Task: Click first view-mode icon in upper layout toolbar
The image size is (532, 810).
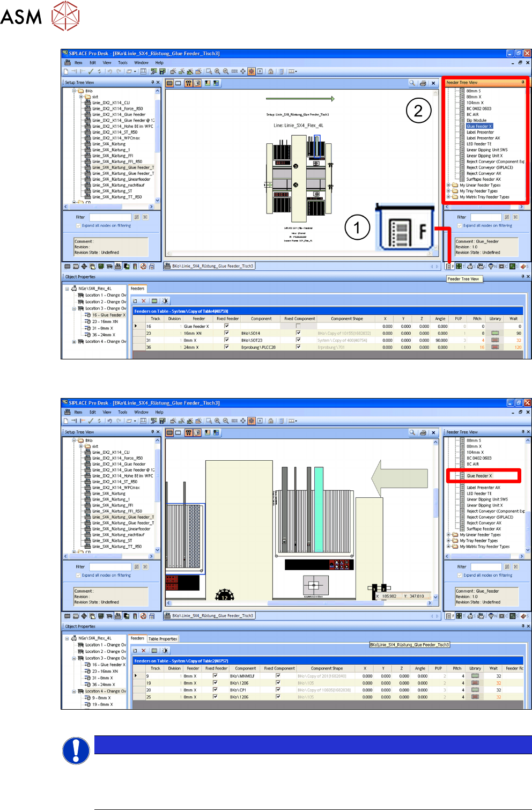Action: pos(169,83)
